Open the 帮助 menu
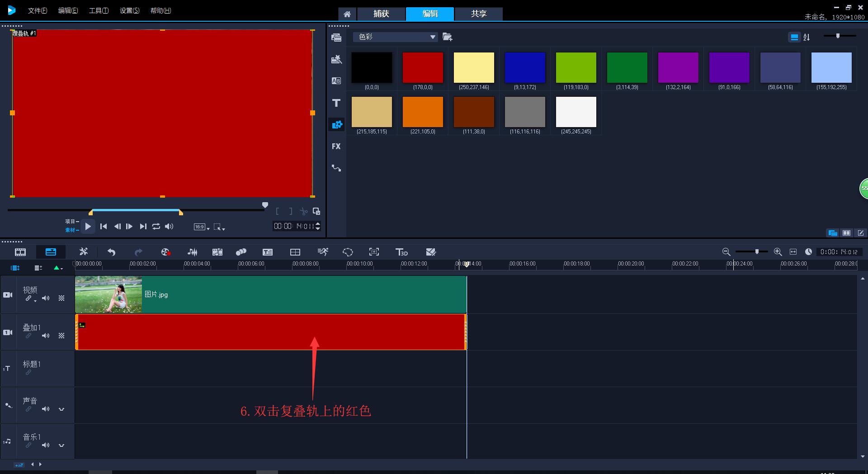Image resolution: width=868 pixels, height=474 pixels. [x=160, y=10]
